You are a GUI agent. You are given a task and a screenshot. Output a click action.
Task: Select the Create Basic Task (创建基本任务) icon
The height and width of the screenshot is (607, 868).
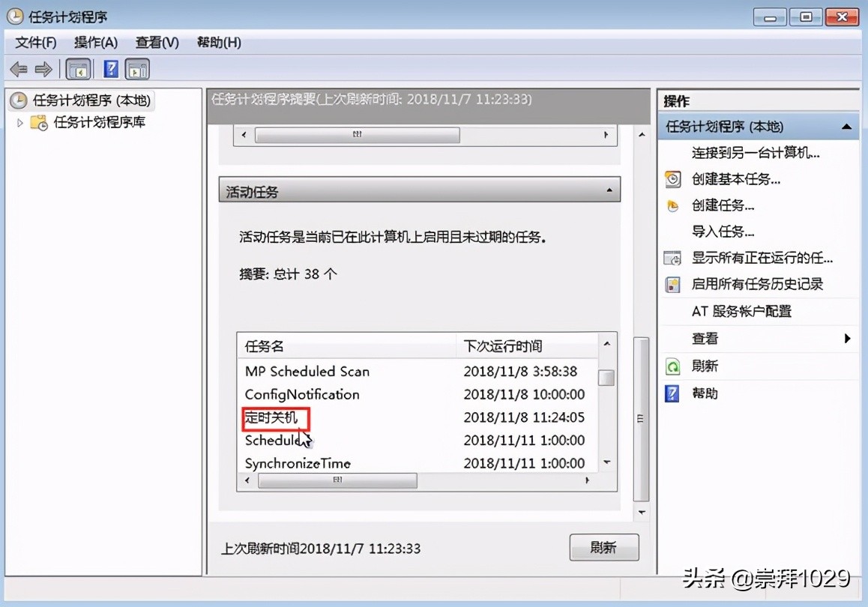point(672,178)
